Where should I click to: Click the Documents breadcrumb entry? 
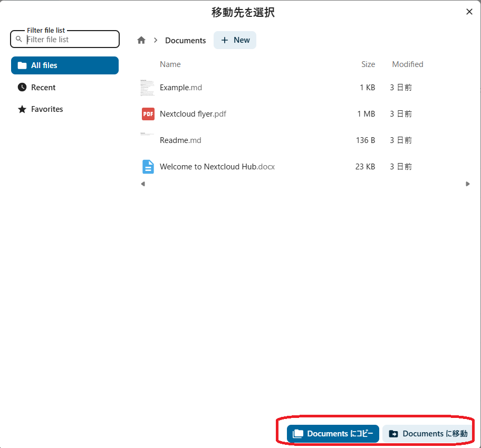(x=185, y=41)
